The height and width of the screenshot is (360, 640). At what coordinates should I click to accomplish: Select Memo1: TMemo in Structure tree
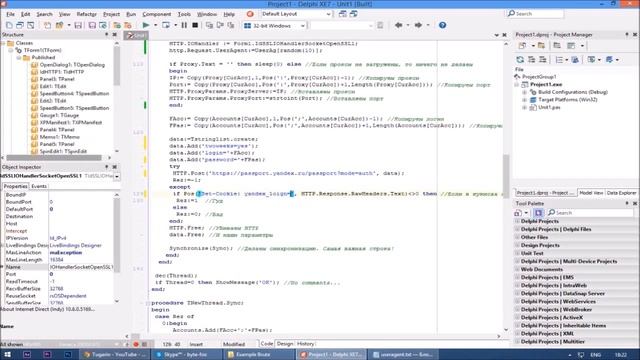[x=60, y=137]
